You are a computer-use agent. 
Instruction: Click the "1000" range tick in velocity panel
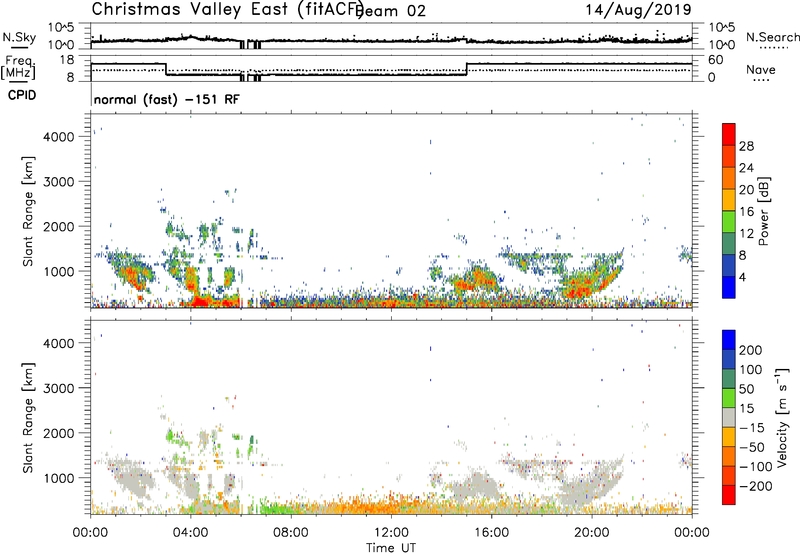pyautogui.click(x=59, y=478)
